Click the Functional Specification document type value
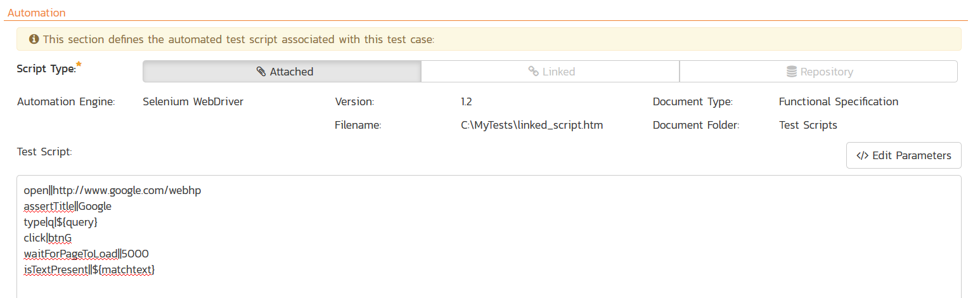Viewport: 980px width, 298px height. coord(838,101)
